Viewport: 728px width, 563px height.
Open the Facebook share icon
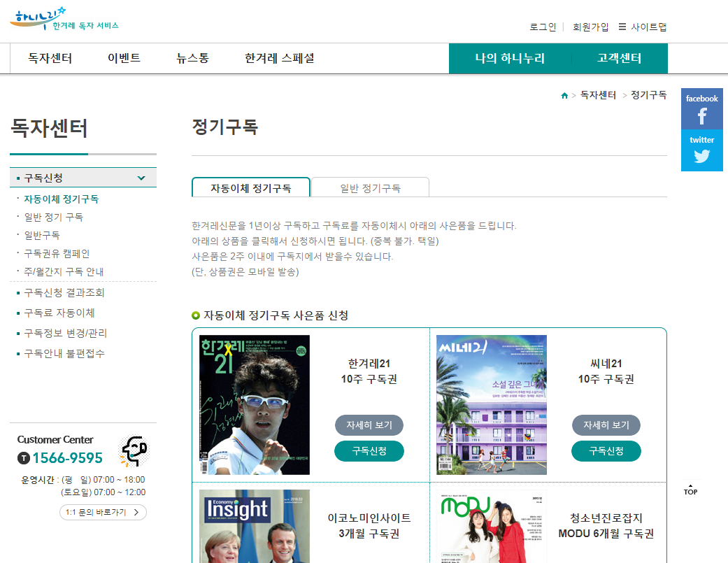(701, 108)
